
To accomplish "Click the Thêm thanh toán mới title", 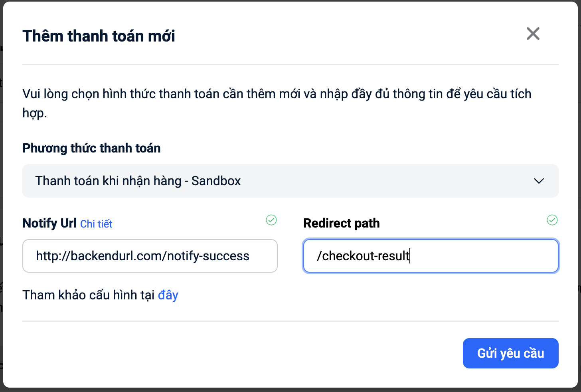I will [99, 36].
